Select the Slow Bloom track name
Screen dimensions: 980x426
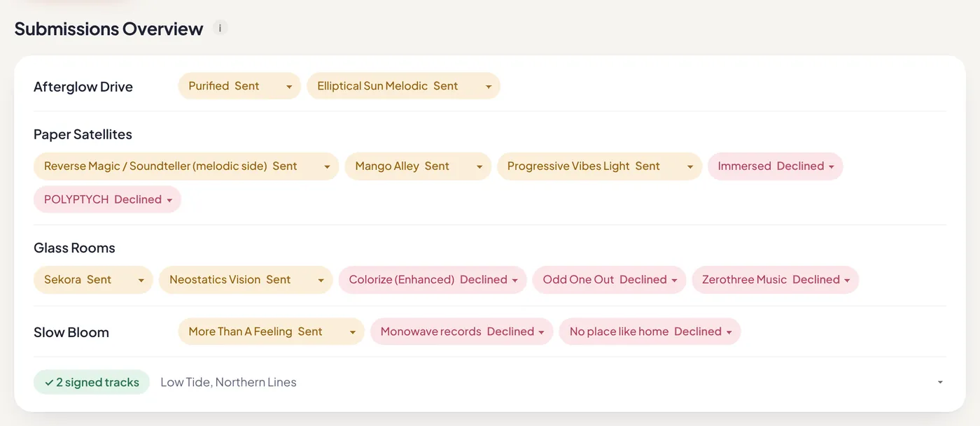coord(71,332)
